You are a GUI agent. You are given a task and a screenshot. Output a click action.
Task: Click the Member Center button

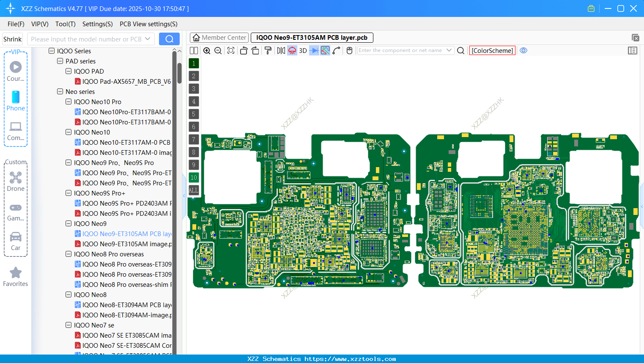tap(219, 38)
